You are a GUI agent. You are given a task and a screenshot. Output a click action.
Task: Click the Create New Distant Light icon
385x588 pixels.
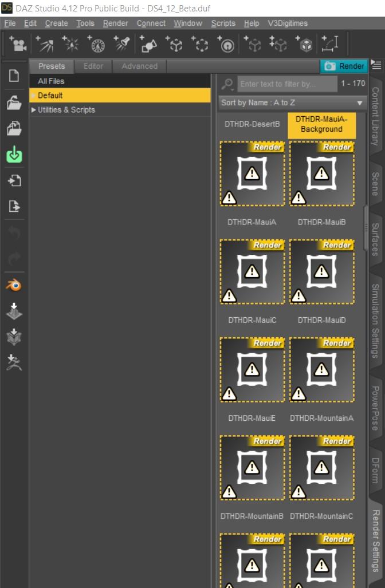pyautogui.click(x=44, y=44)
